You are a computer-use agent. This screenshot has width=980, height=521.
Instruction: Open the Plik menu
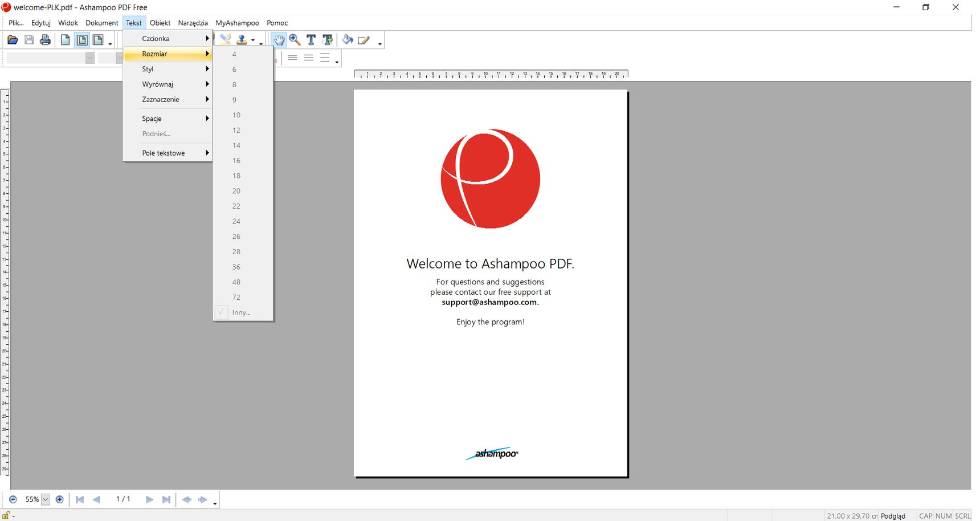click(16, 23)
